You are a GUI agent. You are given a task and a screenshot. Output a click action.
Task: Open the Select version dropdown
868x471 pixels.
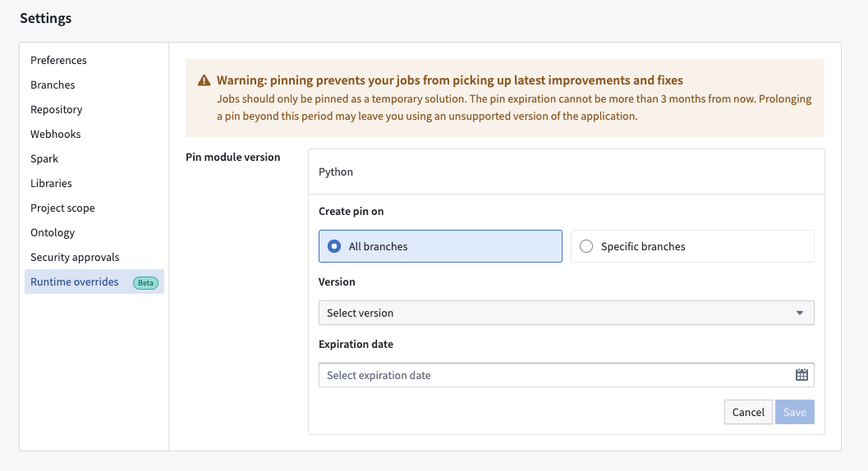(567, 313)
